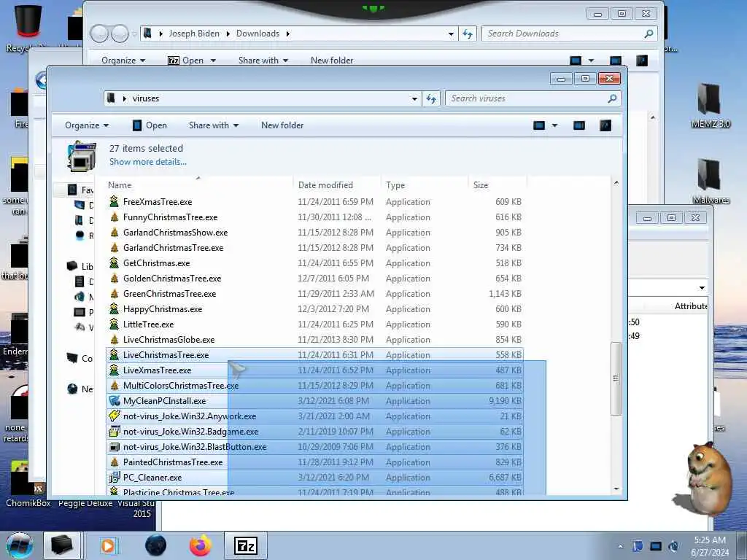Click scroll up arrow of file list
747x560 pixels.
[616, 183]
